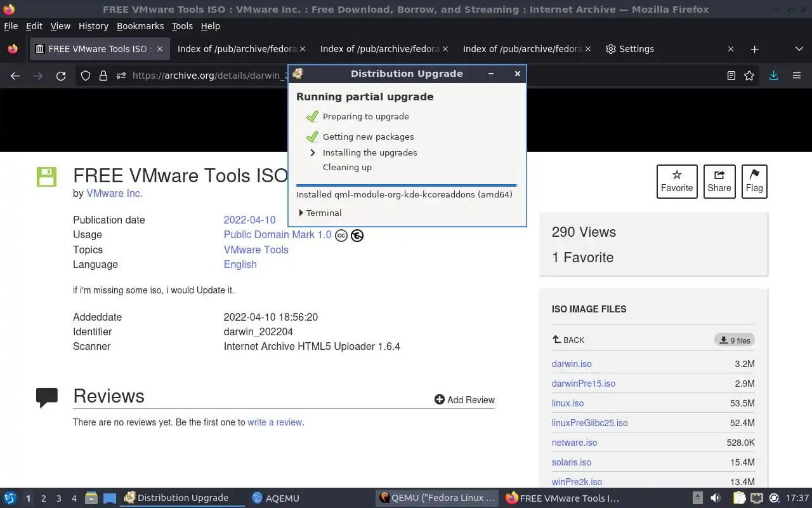This screenshot has height=508, width=812.
Task: Click the green floppy software item icon
Action: 46,177
